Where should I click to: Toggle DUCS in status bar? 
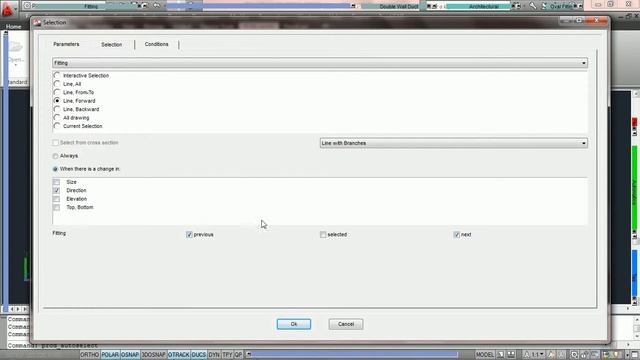[199, 355]
